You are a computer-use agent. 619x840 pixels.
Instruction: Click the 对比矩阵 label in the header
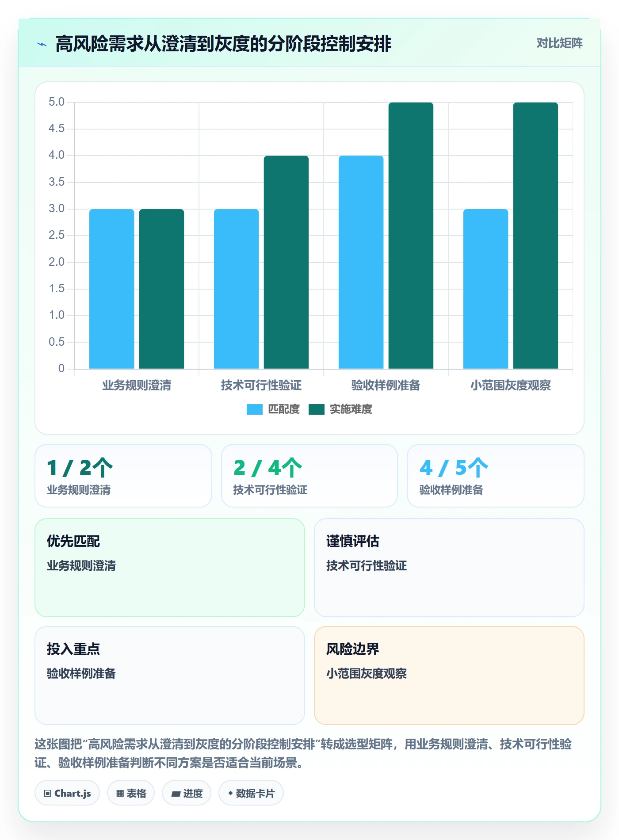click(x=559, y=43)
